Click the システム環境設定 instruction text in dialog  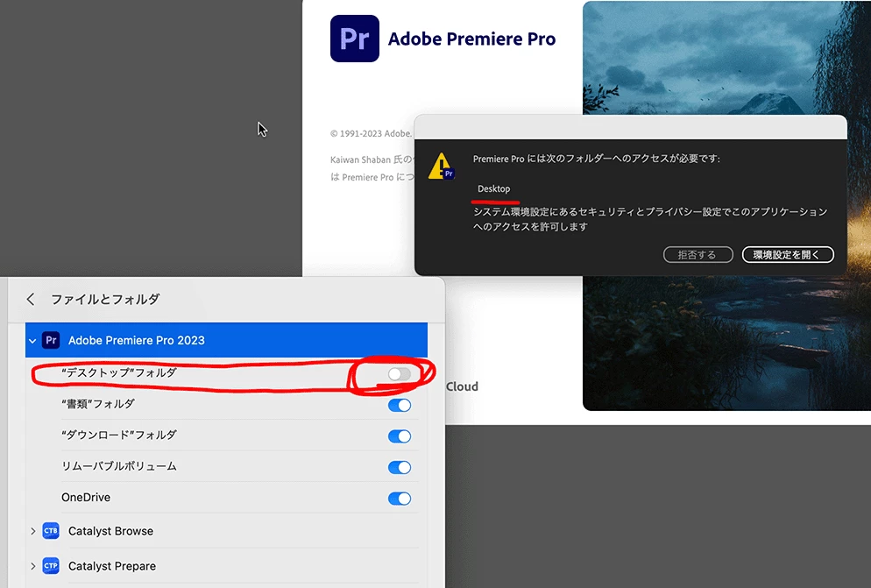click(650, 219)
